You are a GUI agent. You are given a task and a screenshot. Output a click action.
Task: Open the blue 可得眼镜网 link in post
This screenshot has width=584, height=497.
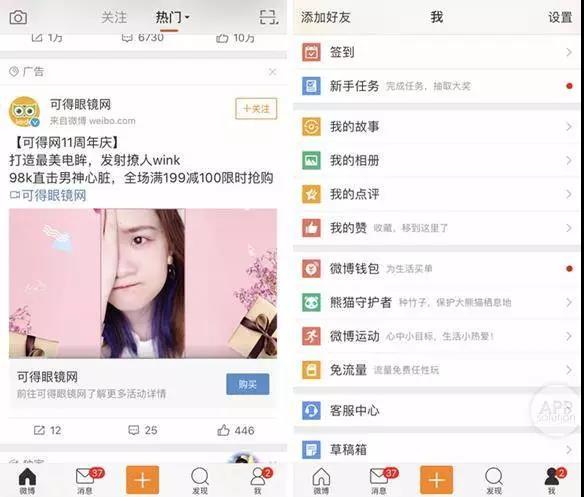48,195
